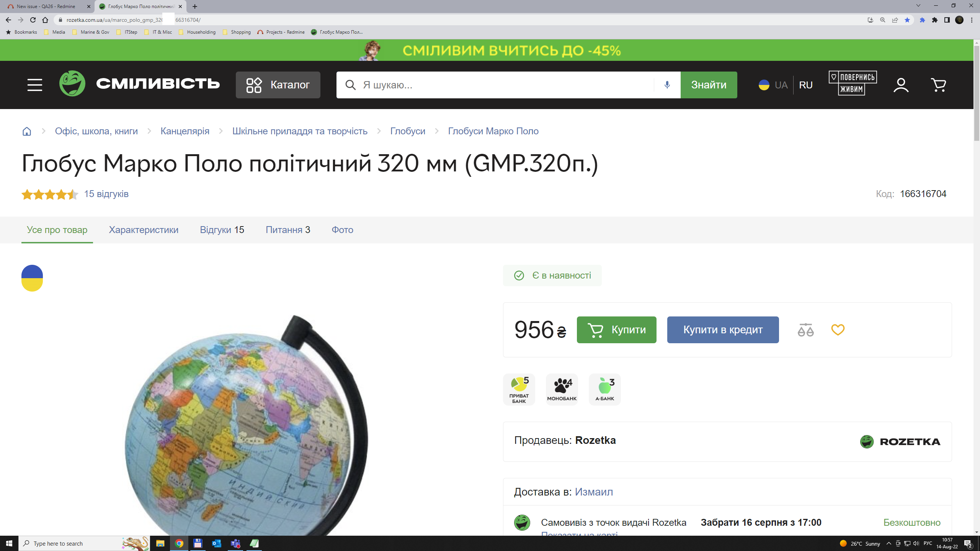Bookmark page with star icon
980x551 pixels.
(907, 20)
